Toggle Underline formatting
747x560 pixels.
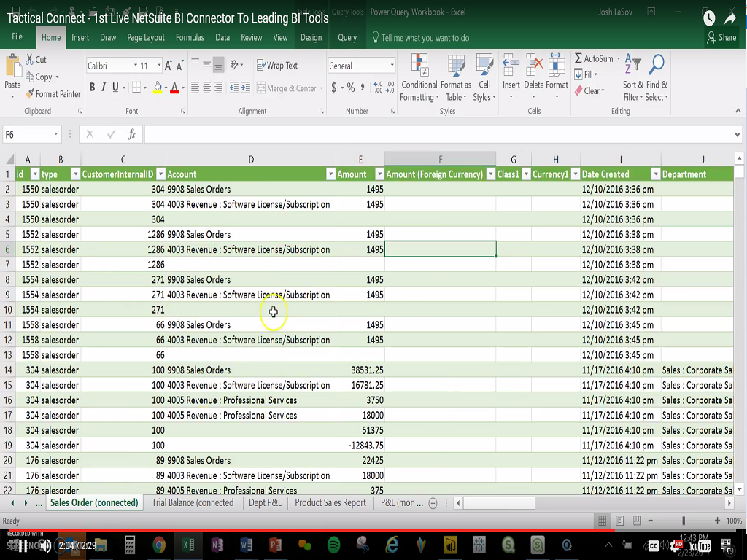tap(115, 87)
